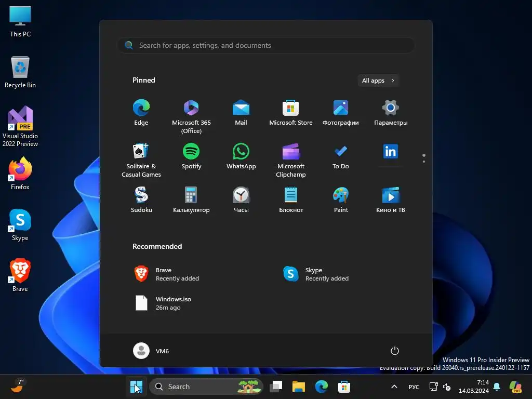532x399 pixels.
Task: Open Параметры settings app
Action: 391,113
